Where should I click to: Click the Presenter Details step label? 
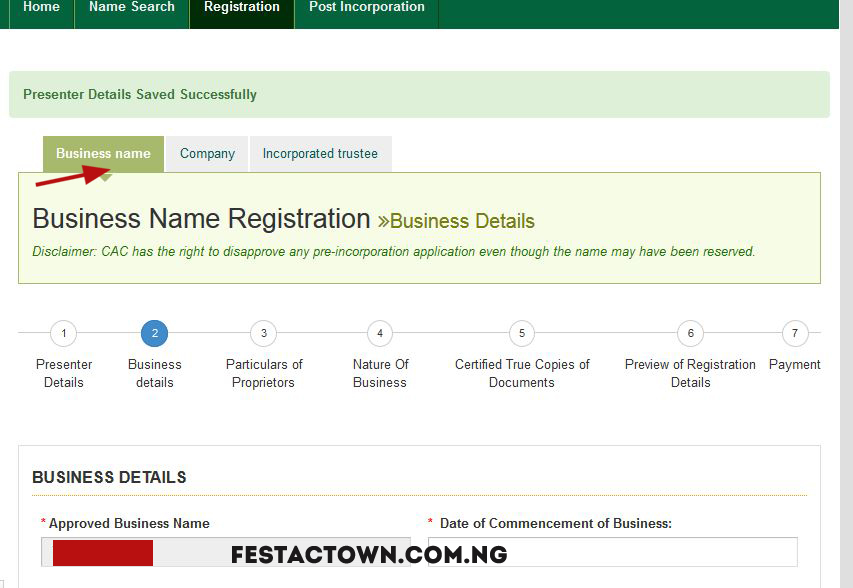pyautogui.click(x=64, y=373)
